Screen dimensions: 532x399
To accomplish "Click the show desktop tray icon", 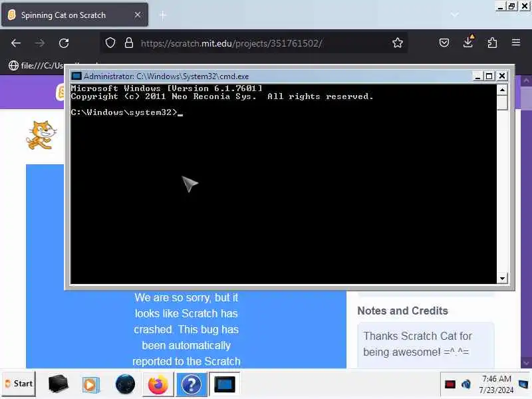I will [x=524, y=384].
